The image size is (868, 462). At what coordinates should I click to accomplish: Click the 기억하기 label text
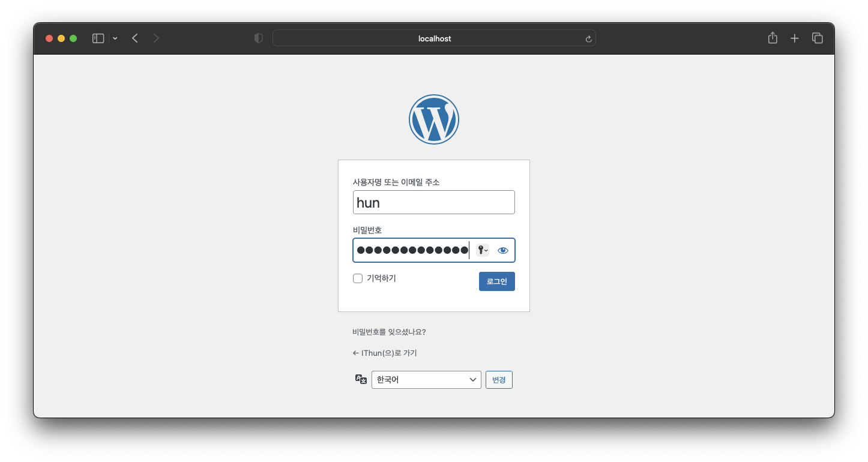(381, 278)
